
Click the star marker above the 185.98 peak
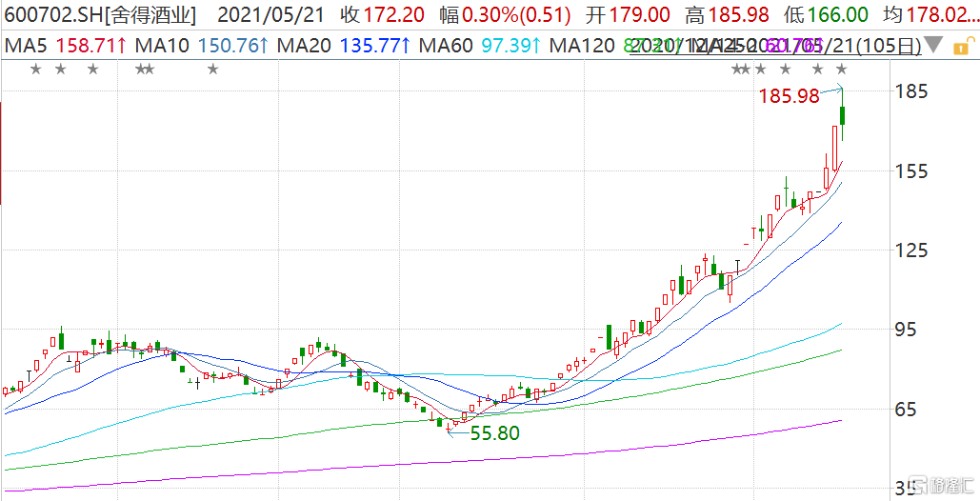point(842,69)
